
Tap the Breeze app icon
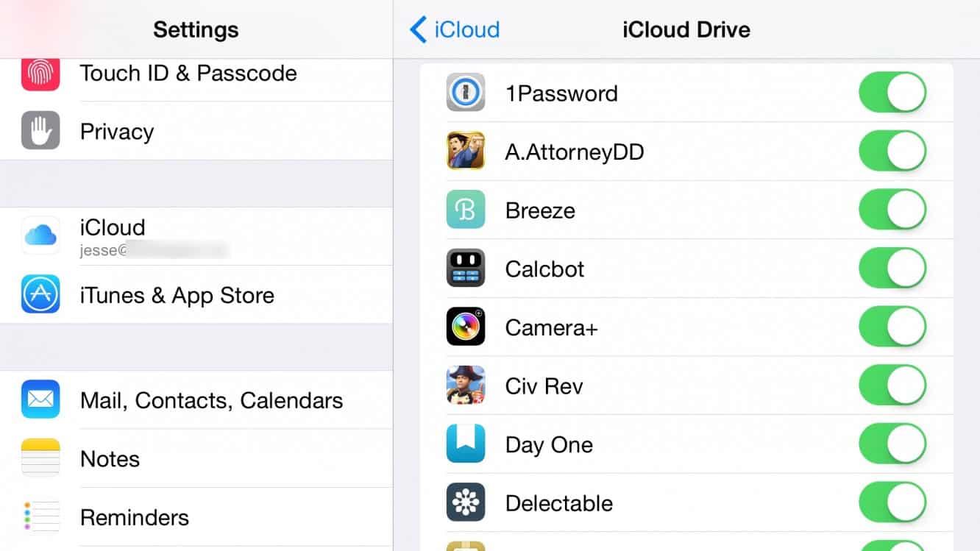pos(466,210)
